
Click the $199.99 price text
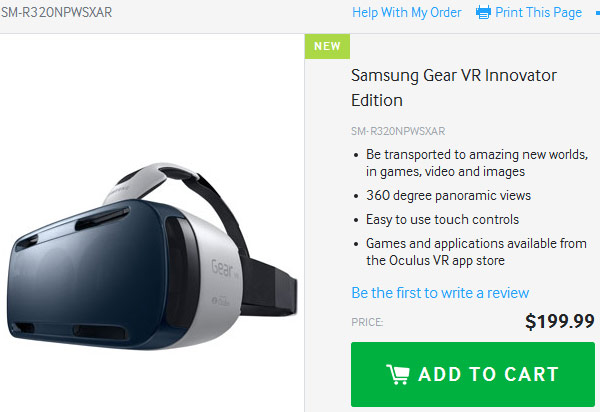pyautogui.click(x=560, y=321)
